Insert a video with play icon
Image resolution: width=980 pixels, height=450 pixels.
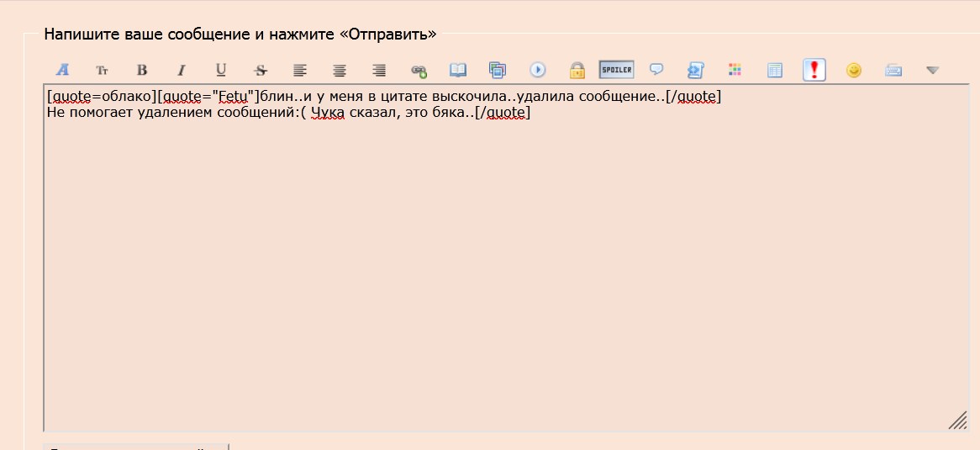[538, 70]
